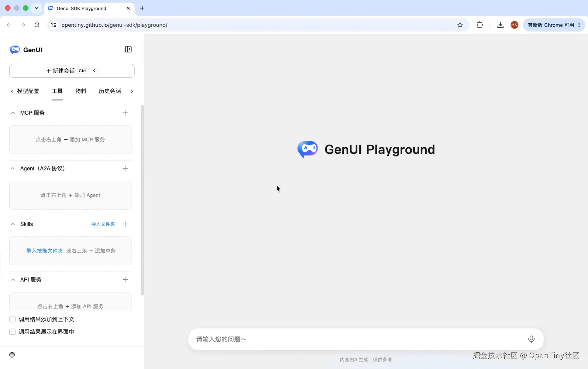Open the tab search dropdown arrow
The width and height of the screenshot is (588, 369).
pyautogui.click(x=36, y=8)
